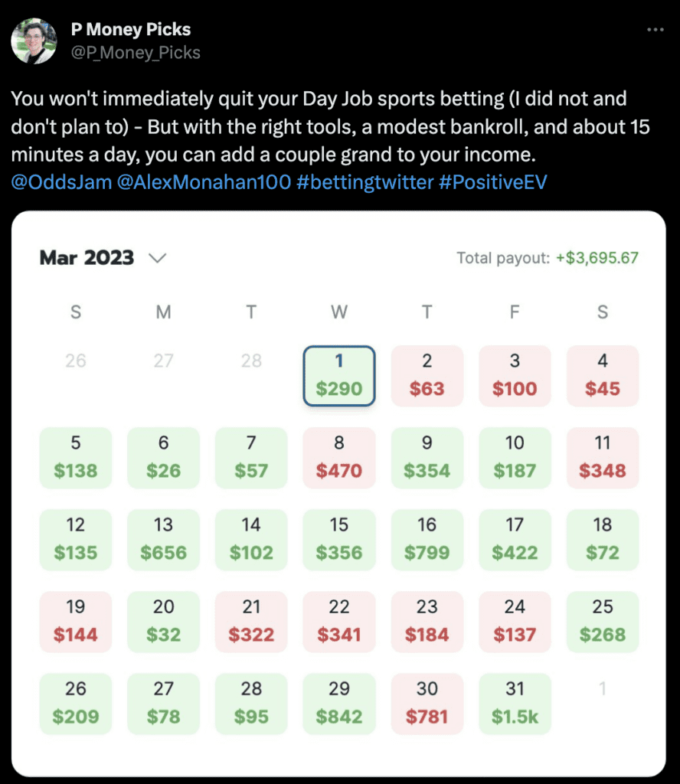Select March 29 showing $842
This screenshot has height=784, width=680.
(x=339, y=704)
